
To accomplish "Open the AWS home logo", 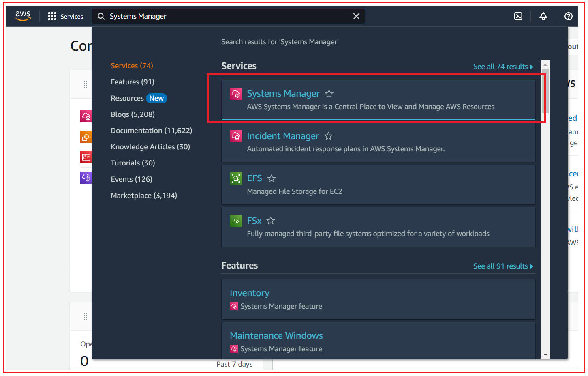I will pyautogui.click(x=23, y=16).
